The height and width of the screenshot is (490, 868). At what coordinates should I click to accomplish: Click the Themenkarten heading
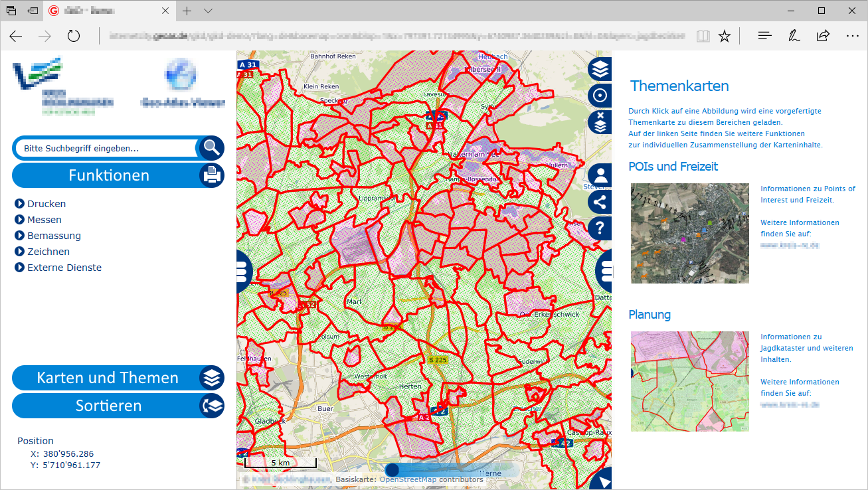tap(679, 86)
